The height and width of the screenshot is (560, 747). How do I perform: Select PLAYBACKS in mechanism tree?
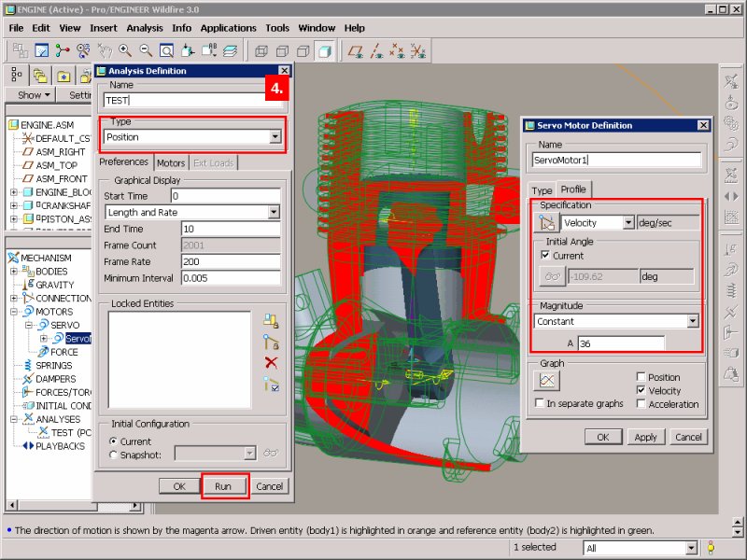point(60,446)
